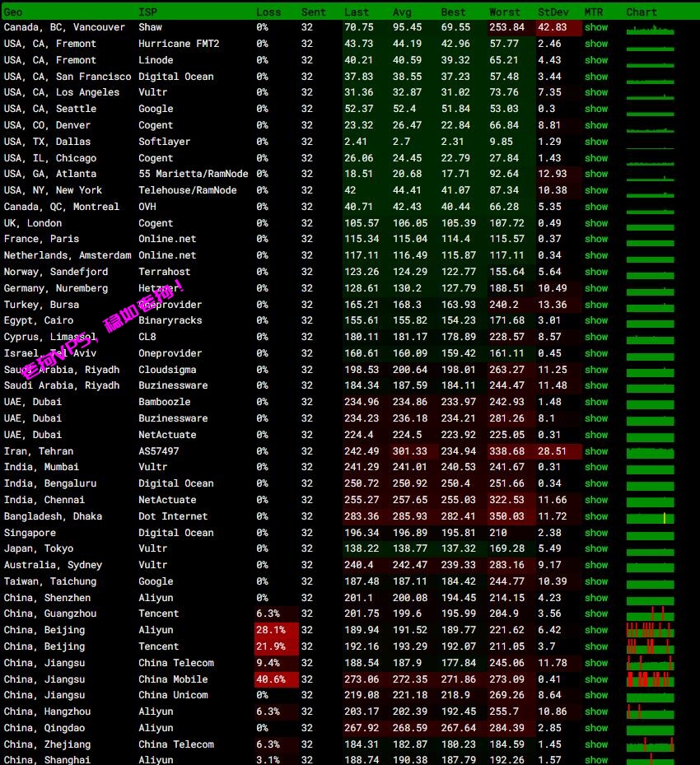Viewport: 700px width, 765px height.
Task: Select the 'Softlayer' ISP cell
Action: click(x=165, y=142)
